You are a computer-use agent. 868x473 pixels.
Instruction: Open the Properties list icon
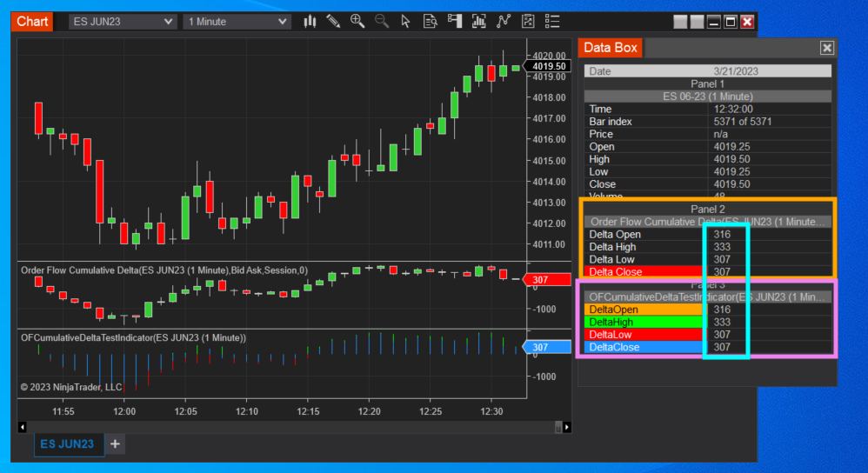pos(552,22)
